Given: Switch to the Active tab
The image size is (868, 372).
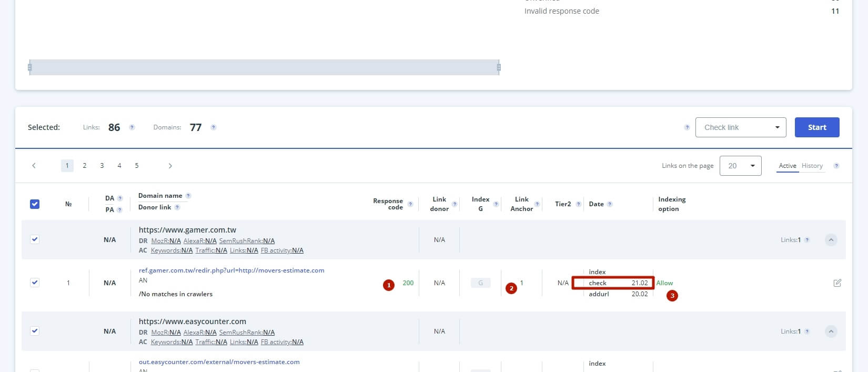Looking at the screenshot, I should coord(788,166).
